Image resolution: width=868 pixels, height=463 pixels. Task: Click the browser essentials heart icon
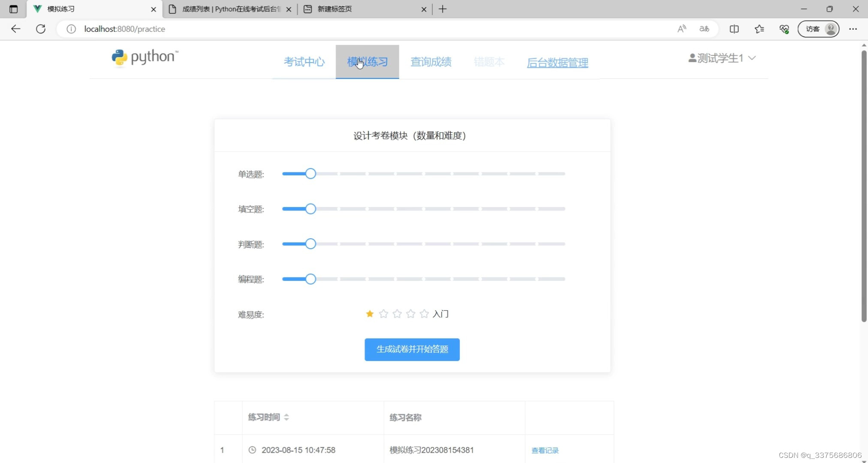pyautogui.click(x=784, y=29)
